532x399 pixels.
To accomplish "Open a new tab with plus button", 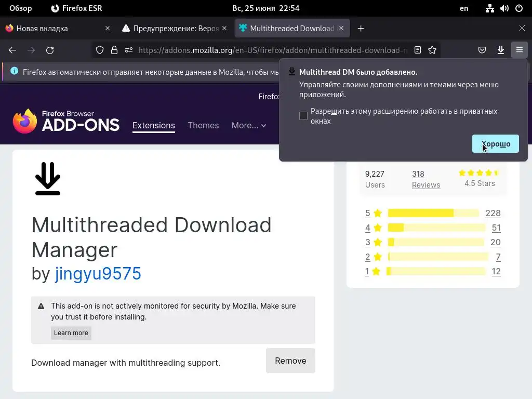I will (361, 29).
